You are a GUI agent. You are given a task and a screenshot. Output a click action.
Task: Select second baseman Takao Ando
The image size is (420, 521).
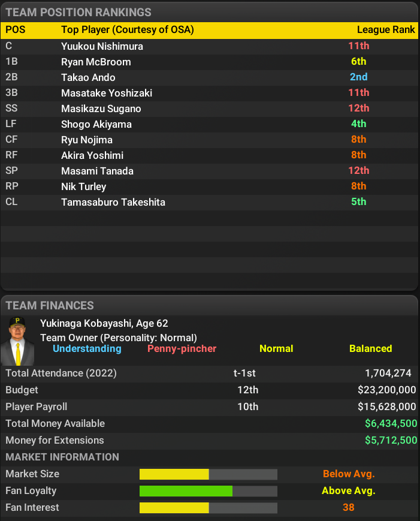click(x=88, y=77)
